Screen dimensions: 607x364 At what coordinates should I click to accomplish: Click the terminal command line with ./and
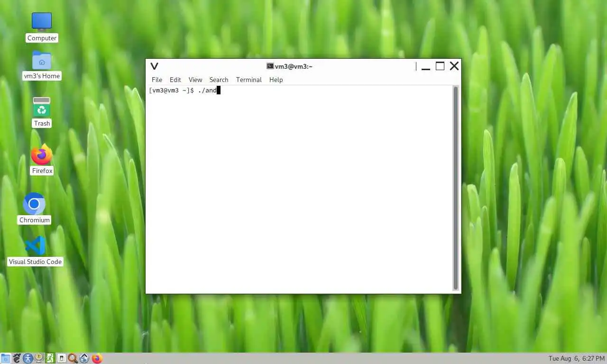[184, 91]
